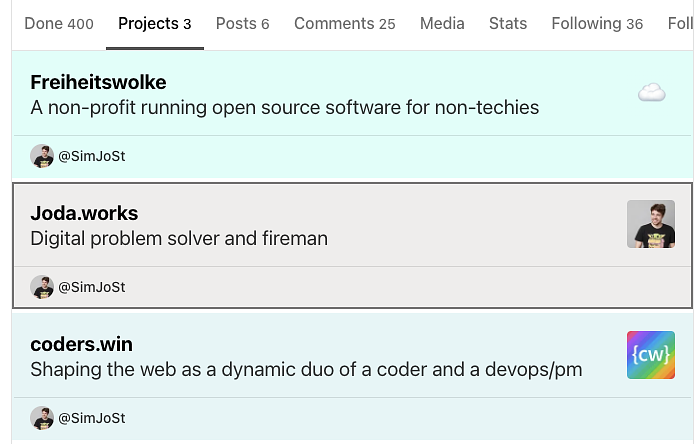Click @SimJoSt username under coders.win

tap(92, 418)
